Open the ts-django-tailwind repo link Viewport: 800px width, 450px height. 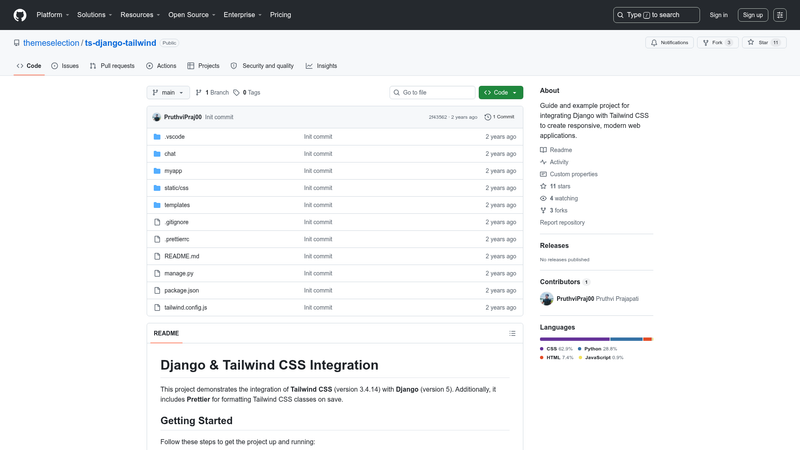(120, 43)
